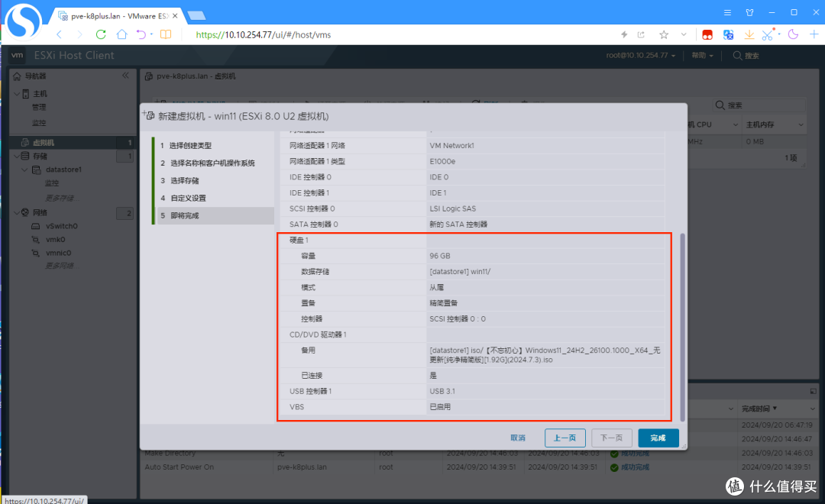Click the 96 GB capacity value
This screenshot has height=504, width=825.
(440, 257)
